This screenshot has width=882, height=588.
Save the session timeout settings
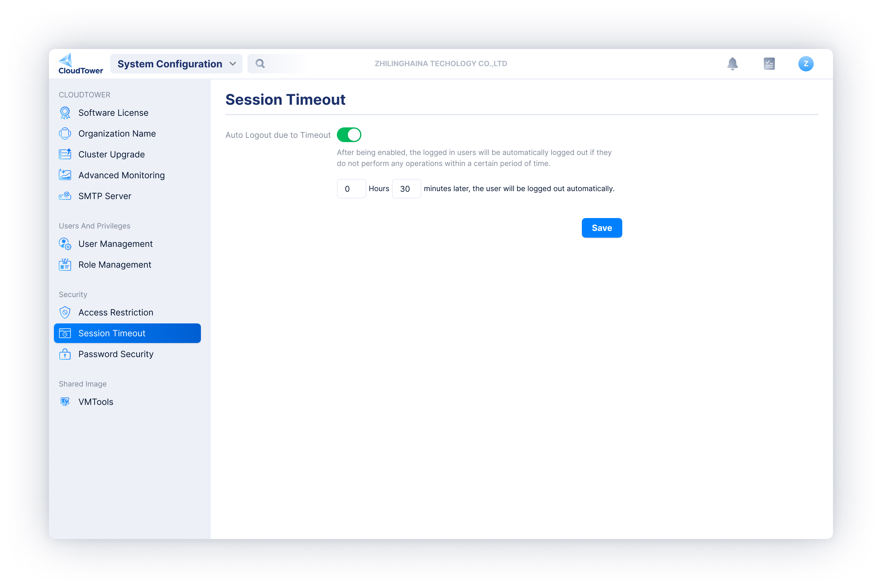602,228
